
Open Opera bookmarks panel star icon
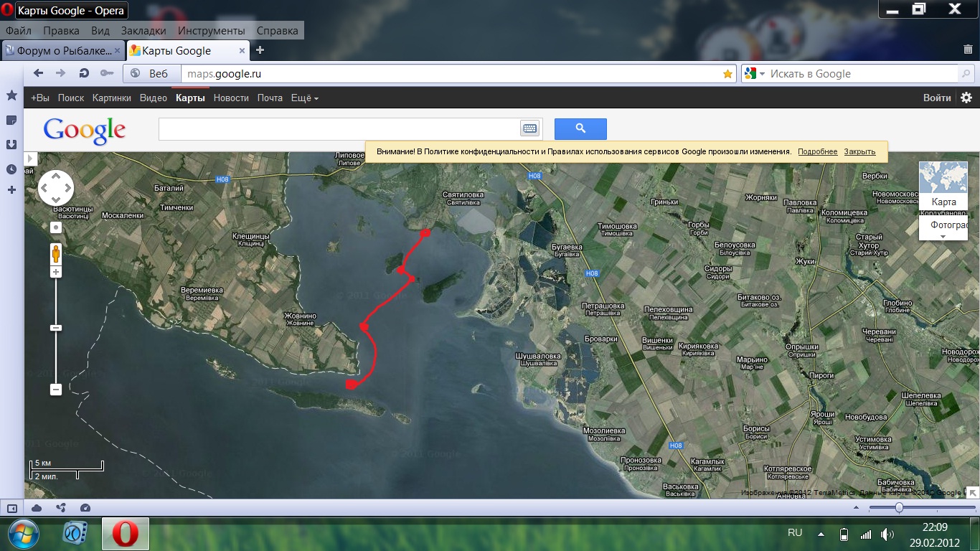click(11, 95)
